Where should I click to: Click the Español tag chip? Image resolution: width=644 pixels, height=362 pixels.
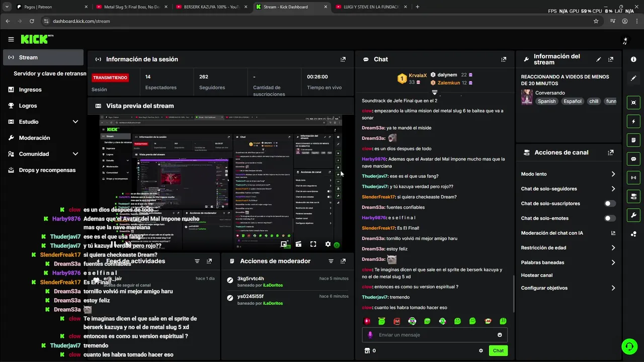pos(573,101)
